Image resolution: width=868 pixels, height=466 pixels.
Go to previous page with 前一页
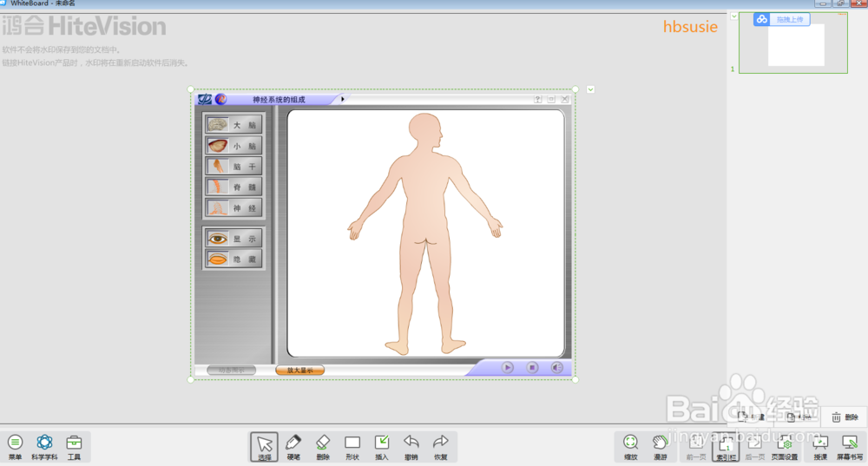coord(696,447)
